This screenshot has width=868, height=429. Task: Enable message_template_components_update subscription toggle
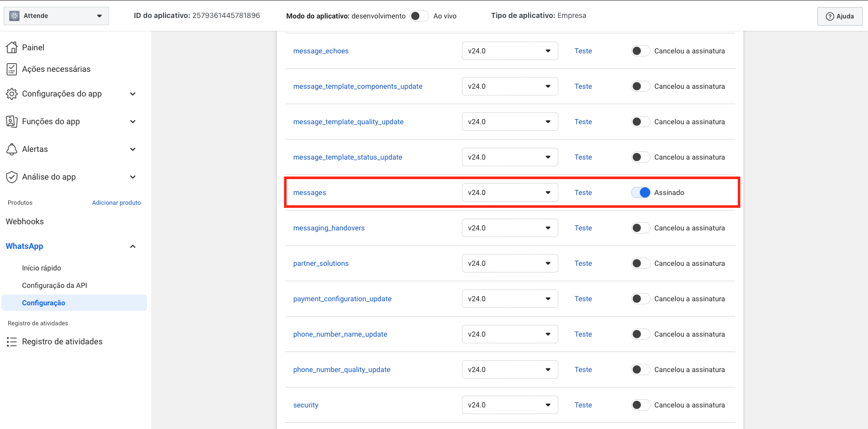click(x=640, y=86)
